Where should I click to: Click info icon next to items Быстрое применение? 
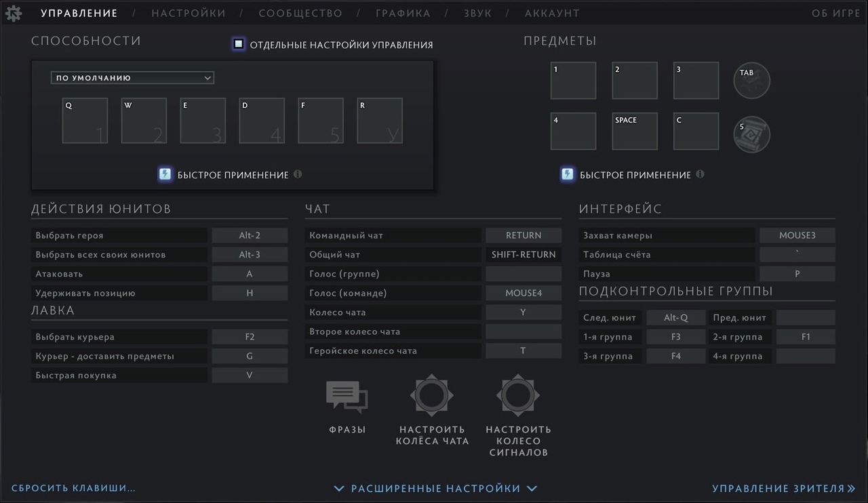click(700, 174)
